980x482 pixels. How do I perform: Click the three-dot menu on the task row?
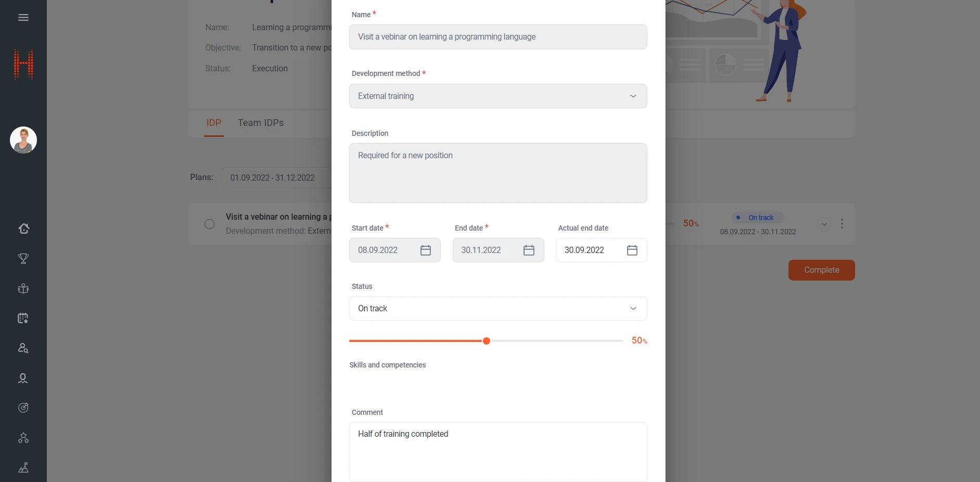click(842, 224)
